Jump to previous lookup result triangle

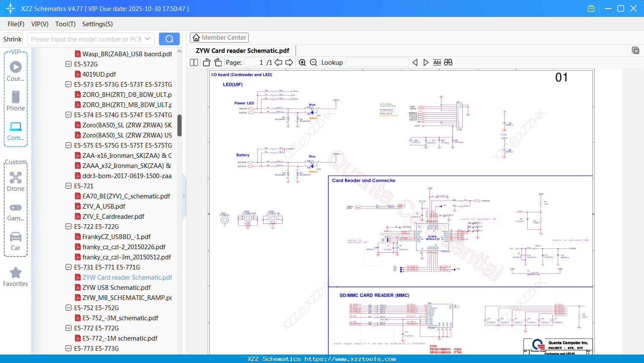[415, 62]
